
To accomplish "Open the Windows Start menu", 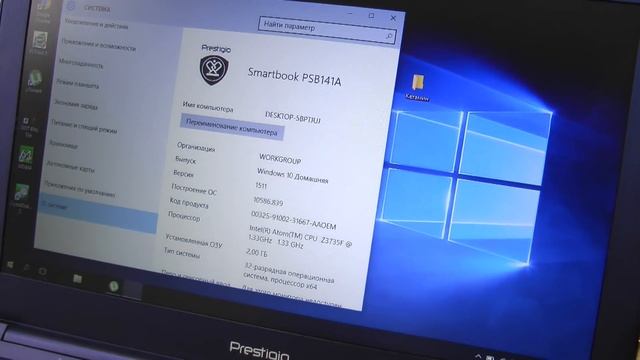I will click(10, 266).
